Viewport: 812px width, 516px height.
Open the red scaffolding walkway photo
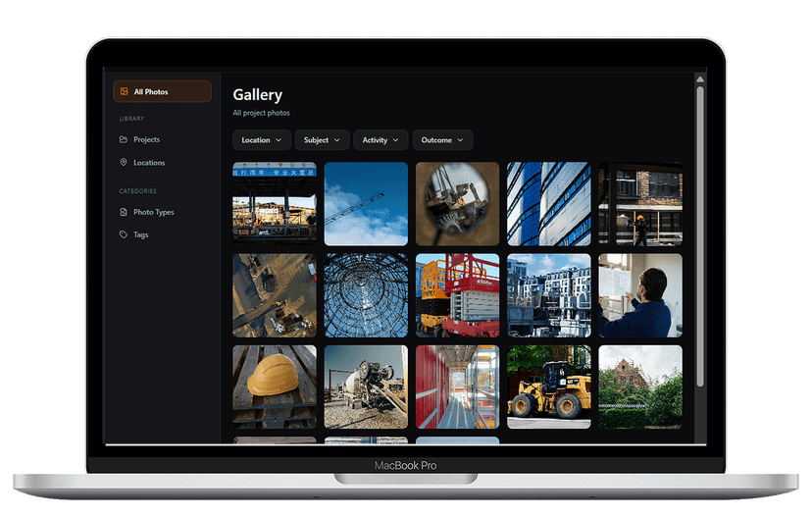click(x=457, y=387)
